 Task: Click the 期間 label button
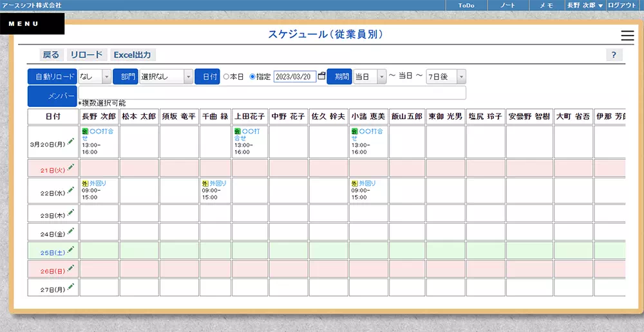[339, 77]
